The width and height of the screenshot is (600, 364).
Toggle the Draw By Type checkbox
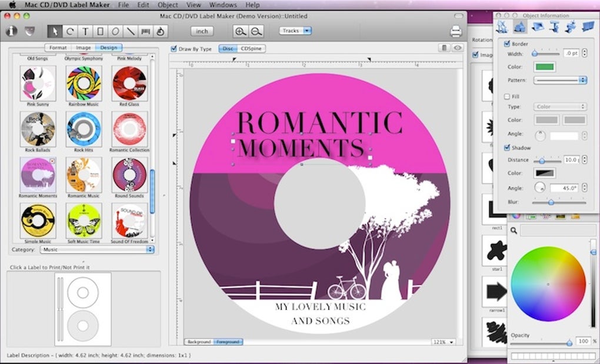click(174, 49)
